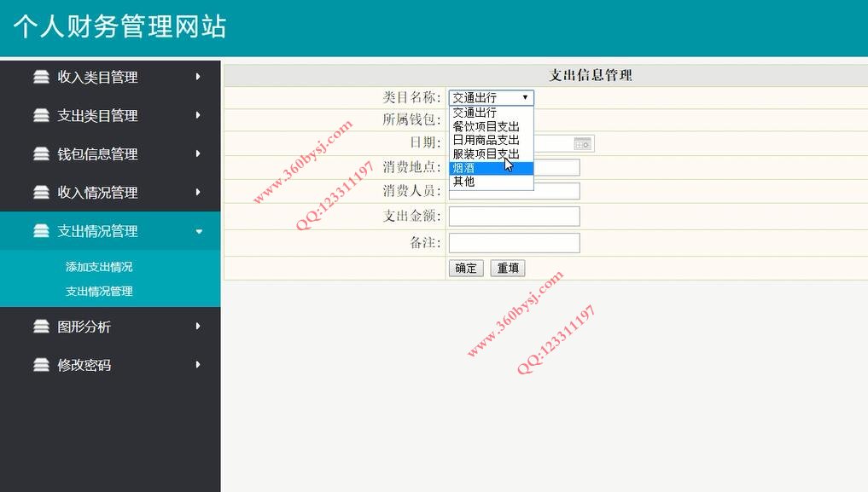Image resolution: width=868 pixels, height=492 pixels.
Task: Select the highlighted 烟酒 option
Action: point(491,168)
